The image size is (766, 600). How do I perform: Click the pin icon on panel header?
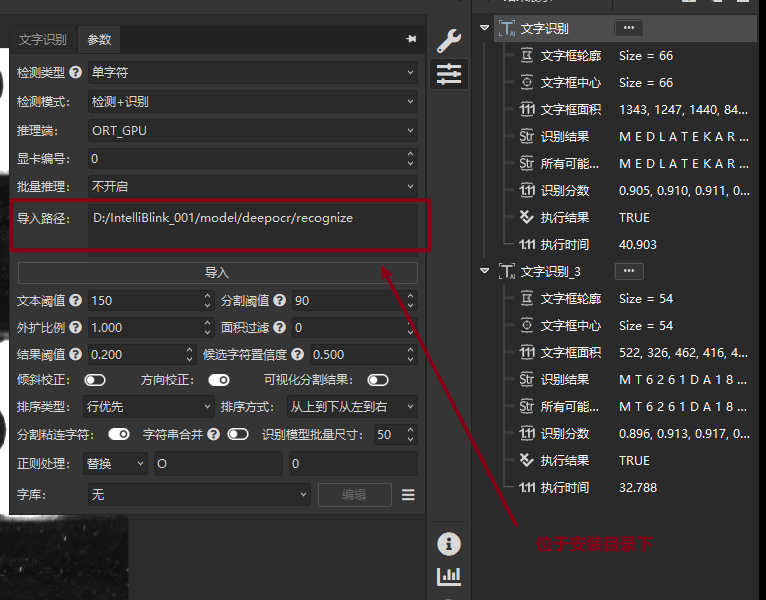click(x=410, y=39)
